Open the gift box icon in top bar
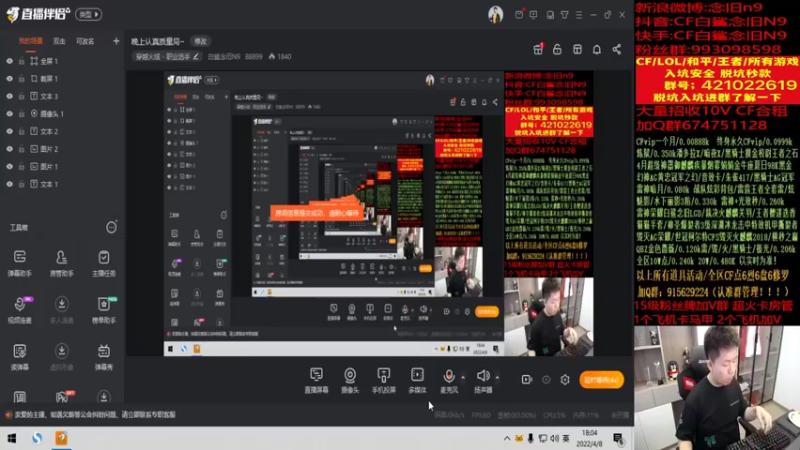Image resolution: width=800 pixels, height=450 pixels. (538, 49)
